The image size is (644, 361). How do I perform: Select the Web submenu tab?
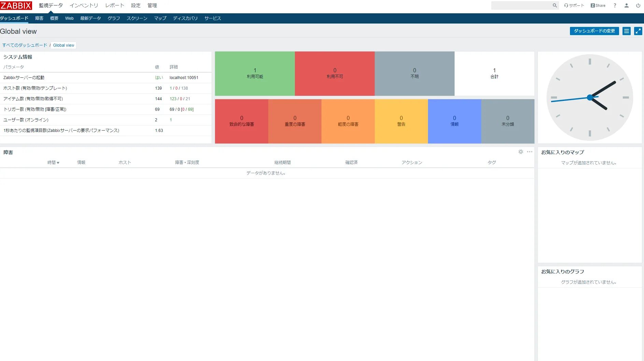pyautogui.click(x=69, y=18)
